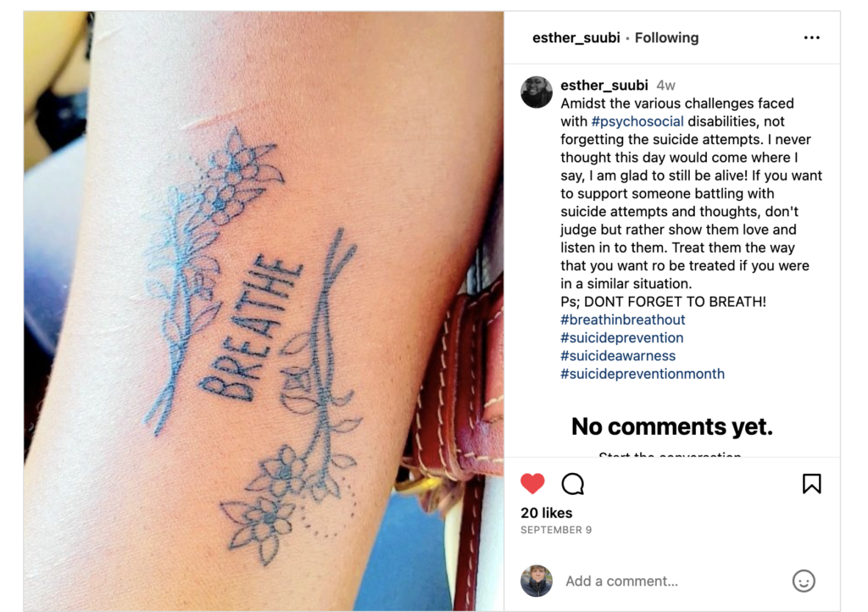Click your own avatar near comment box
This screenshot has height=612, width=868.
537,581
